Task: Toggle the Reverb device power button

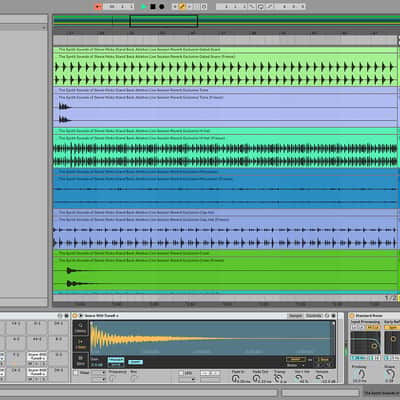Action: coord(352,315)
